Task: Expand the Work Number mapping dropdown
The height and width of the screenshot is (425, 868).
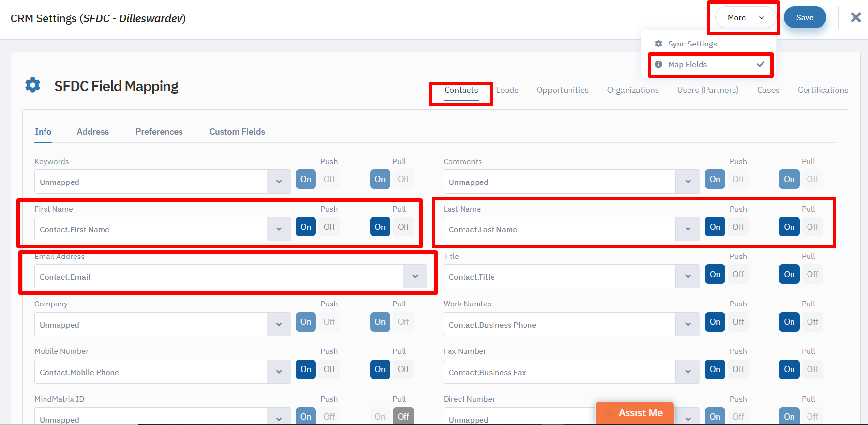Action: (x=688, y=324)
